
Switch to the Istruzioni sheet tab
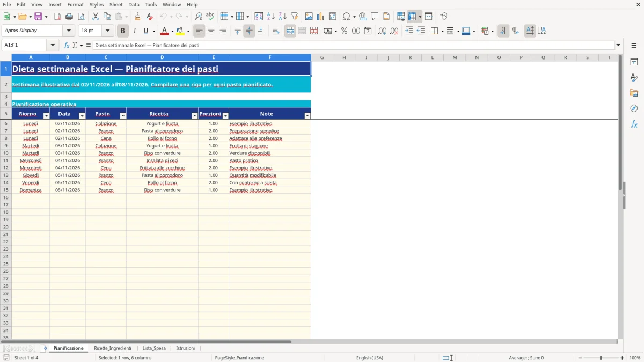(x=186, y=348)
